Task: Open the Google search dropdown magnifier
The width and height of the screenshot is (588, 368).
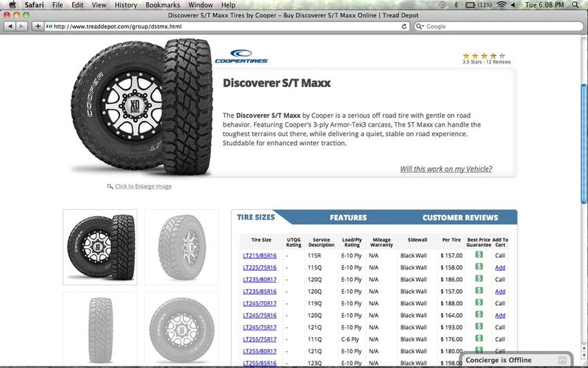Action: click(420, 26)
